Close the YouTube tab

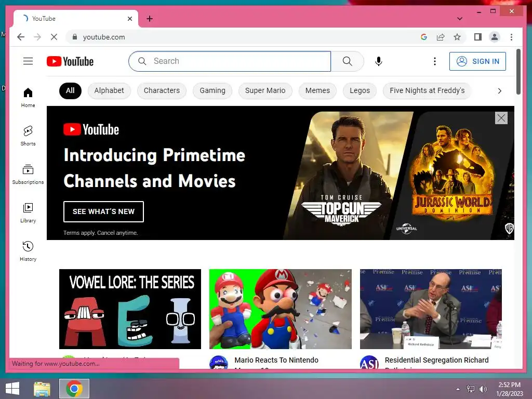pos(129,19)
